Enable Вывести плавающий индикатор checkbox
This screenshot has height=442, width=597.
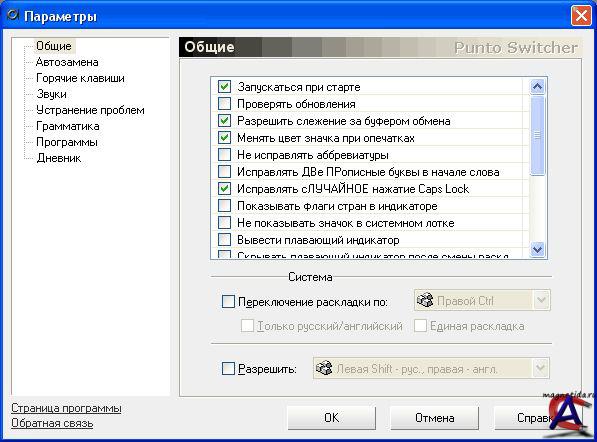pyautogui.click(x=224, y=239)
